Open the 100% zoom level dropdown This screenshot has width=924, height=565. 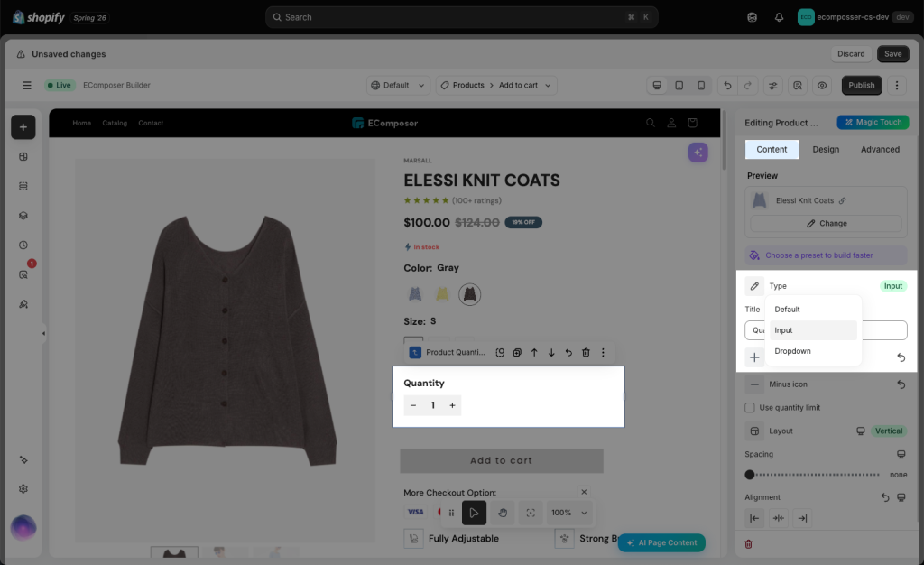[568, 513]
